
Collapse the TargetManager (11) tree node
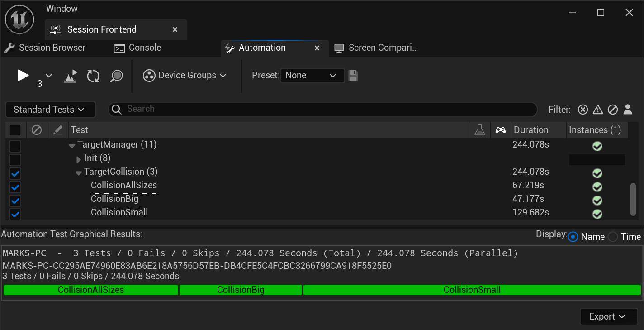click(72, 146)
